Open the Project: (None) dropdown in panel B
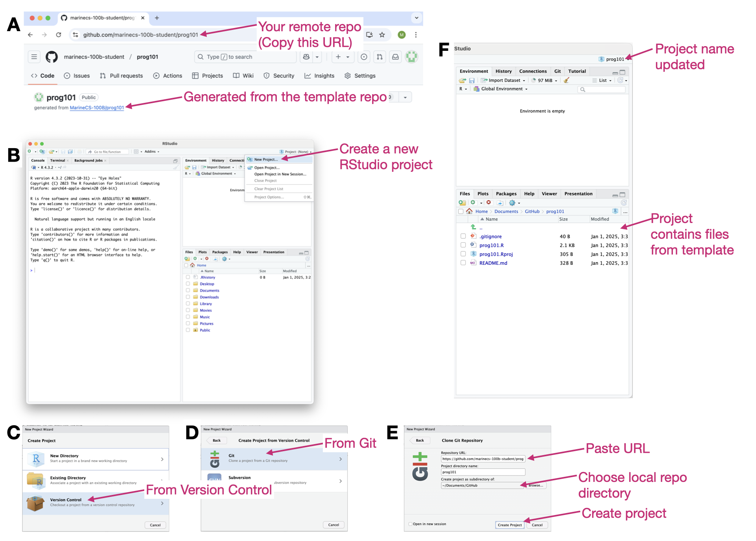The image size is (756, 541). [x=295, y=152]
